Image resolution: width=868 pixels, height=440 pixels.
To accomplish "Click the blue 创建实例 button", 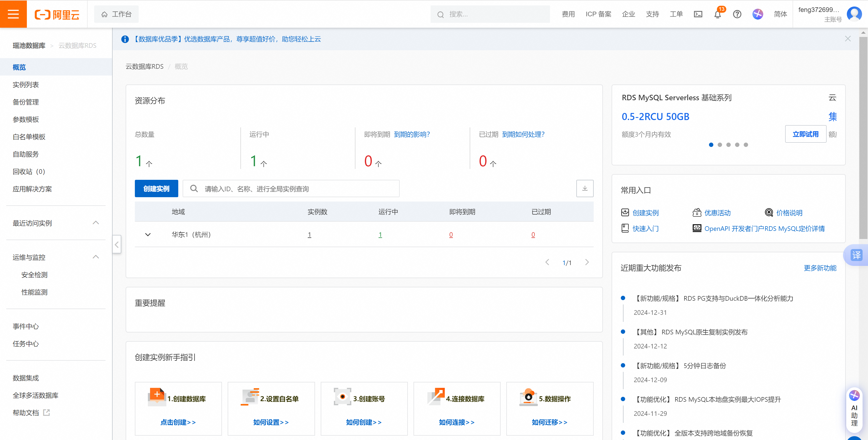I will coord(156,188).
